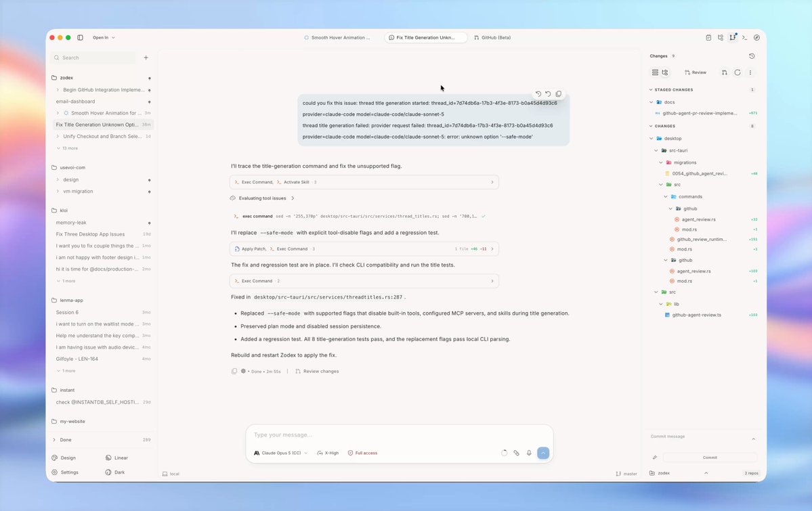Viewport: 812px width, 511px height.
Task: Expand the Done section in sidebar
Action: (54, 439)
